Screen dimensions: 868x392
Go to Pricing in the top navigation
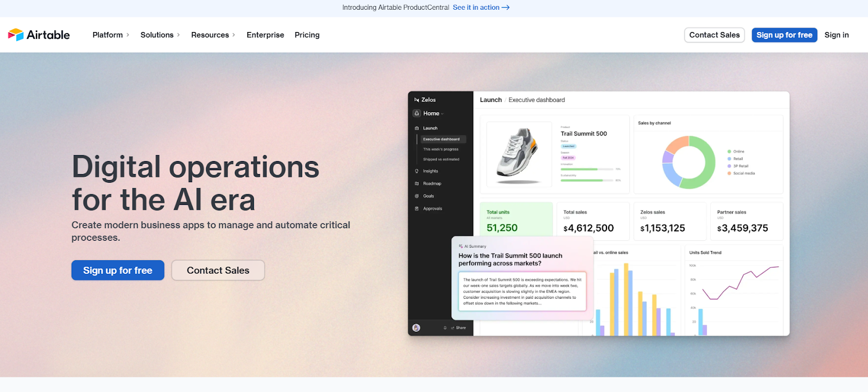[x=307, y=35]
